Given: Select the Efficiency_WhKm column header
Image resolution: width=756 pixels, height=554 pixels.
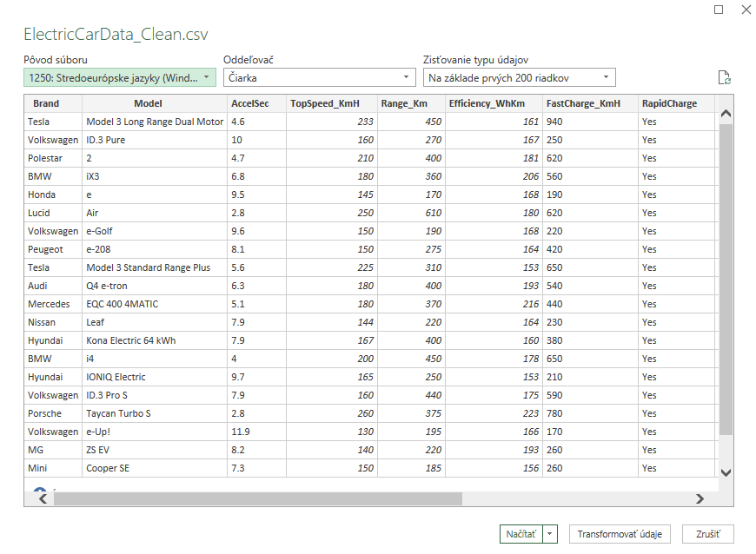Looking at the screenshot, I should (x=494, y=103).
